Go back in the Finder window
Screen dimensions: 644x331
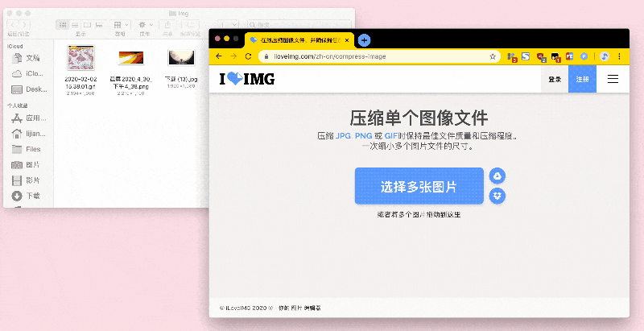[13, 25]
